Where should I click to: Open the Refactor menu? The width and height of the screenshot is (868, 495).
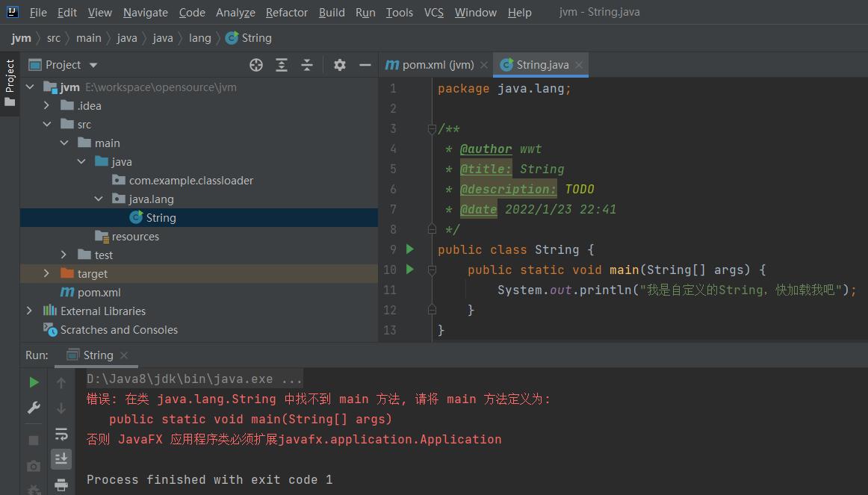286,13
